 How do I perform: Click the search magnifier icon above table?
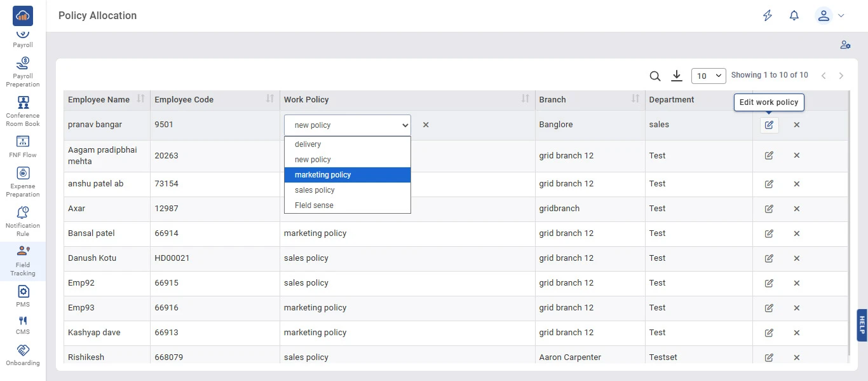pyautogui.click(x=655, y=76)
